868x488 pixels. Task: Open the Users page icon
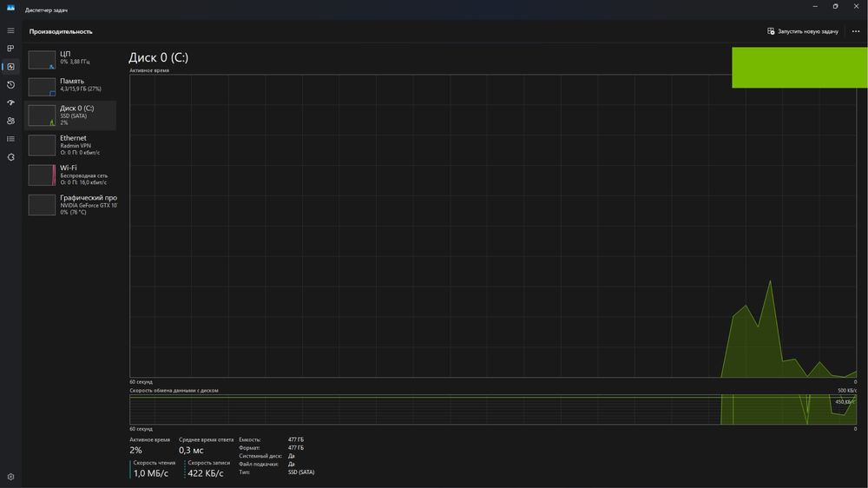pos(10,121)
